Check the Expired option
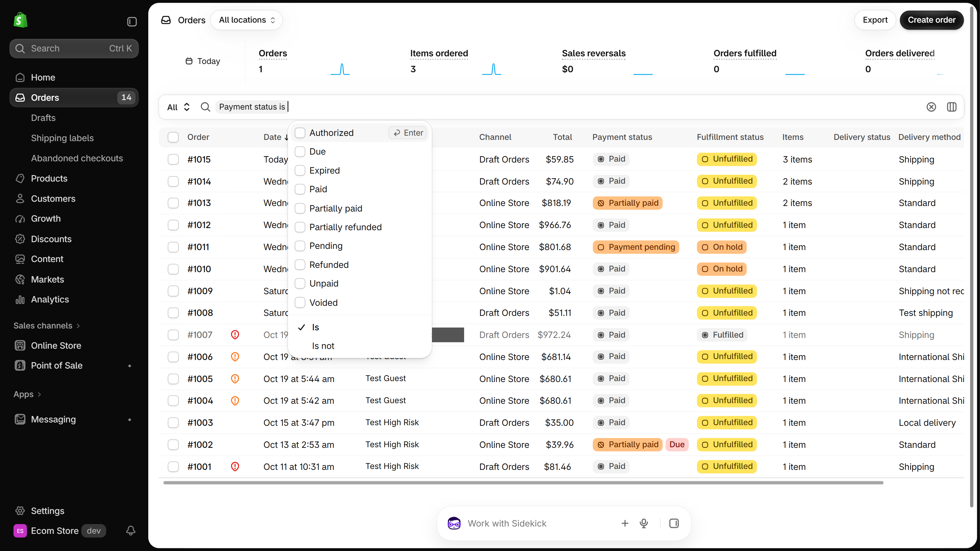980x551 pixels. (300, 171)
